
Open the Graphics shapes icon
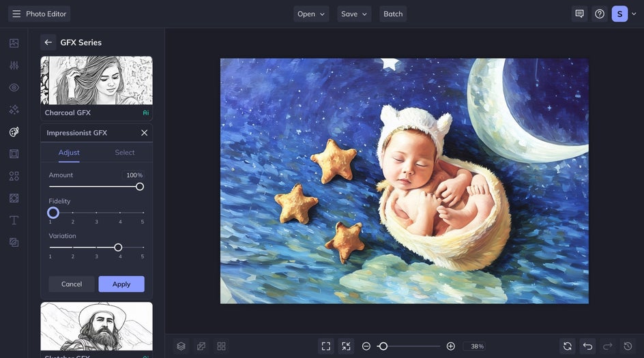(x=14, y=176)
